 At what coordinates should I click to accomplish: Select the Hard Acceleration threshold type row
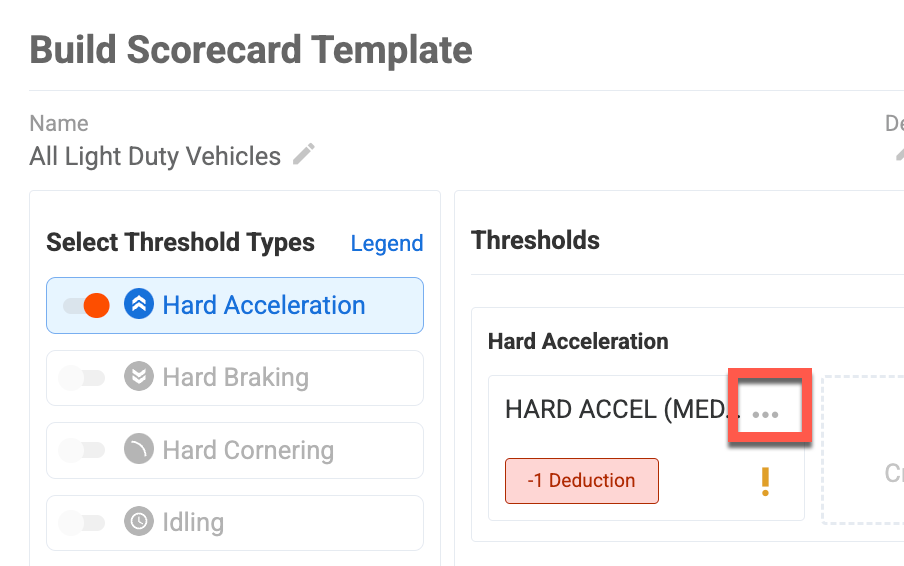point(235,305)
